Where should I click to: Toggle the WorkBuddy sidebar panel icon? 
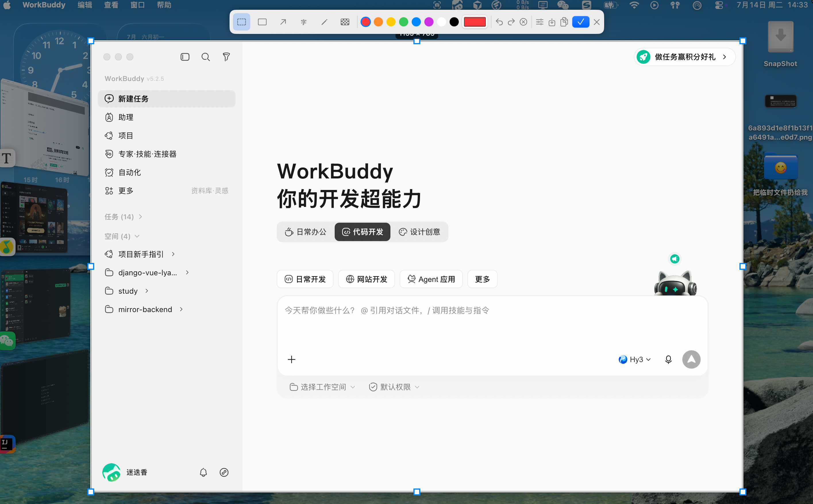(x=185, y=57)
